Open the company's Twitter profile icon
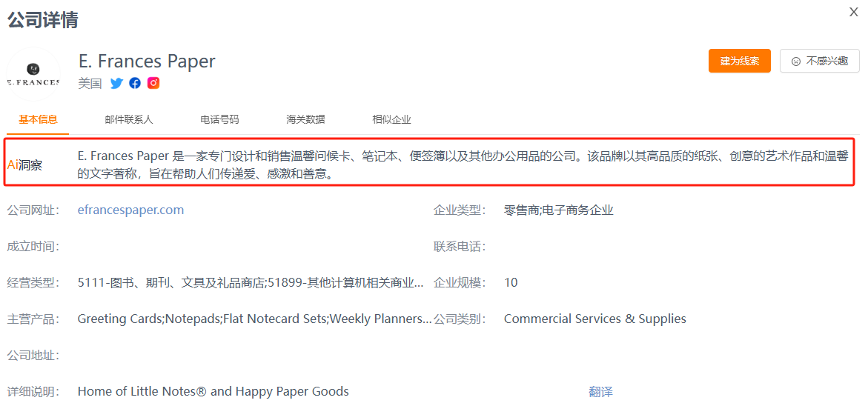868x406 pixels. (x=116, y=84)
